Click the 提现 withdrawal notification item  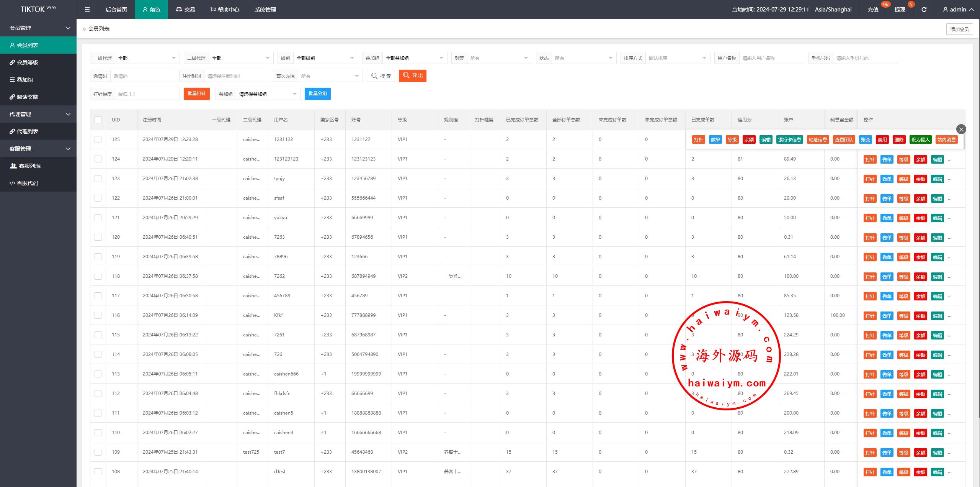pos(900,10)
